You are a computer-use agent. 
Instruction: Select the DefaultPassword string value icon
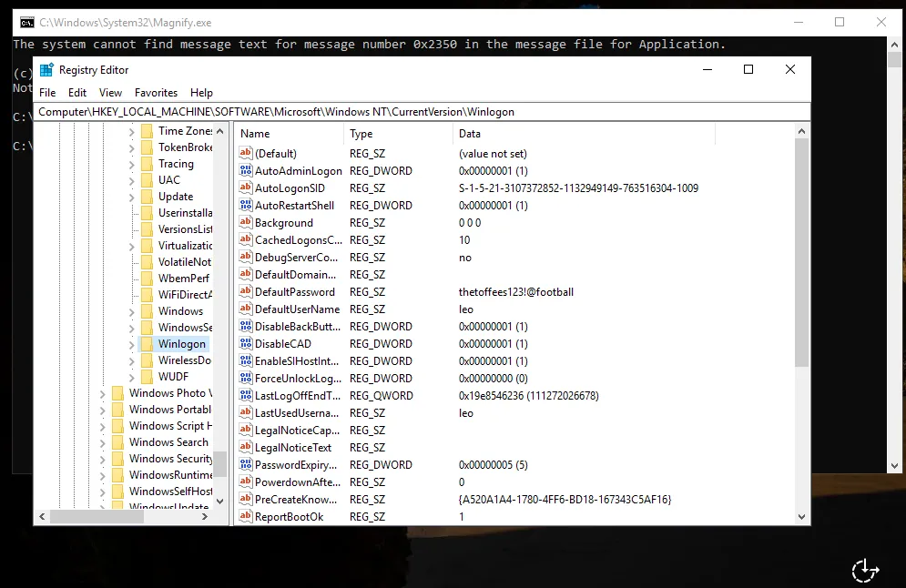coord(246,291)
